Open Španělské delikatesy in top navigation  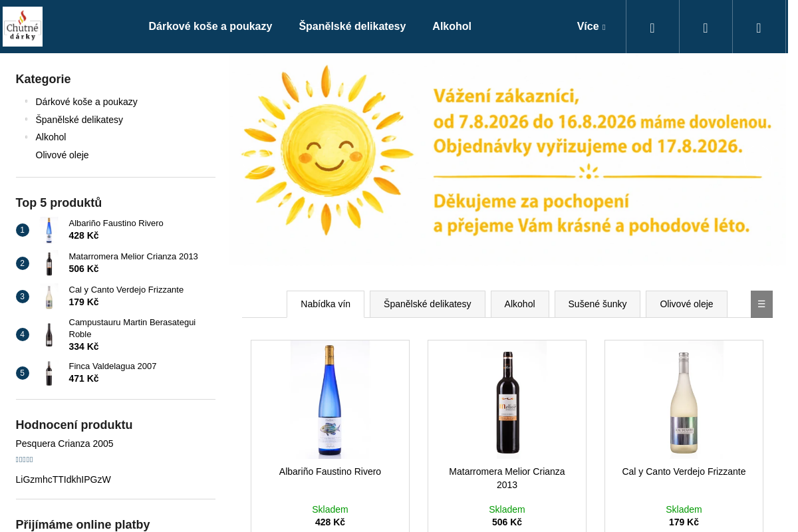tap(352, 27)
